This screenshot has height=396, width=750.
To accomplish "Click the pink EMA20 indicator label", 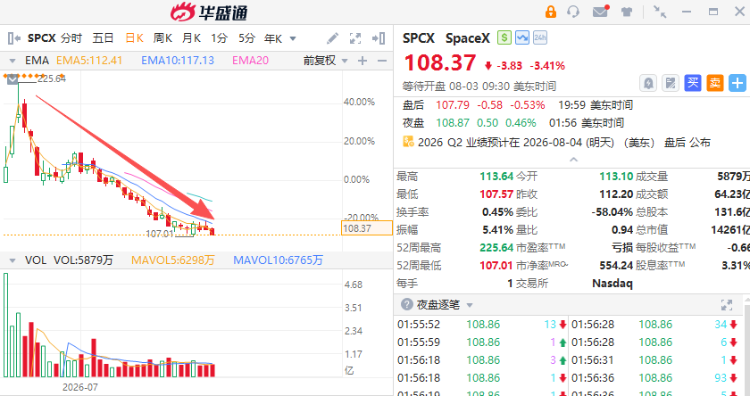I will click(x=250, y=61).
